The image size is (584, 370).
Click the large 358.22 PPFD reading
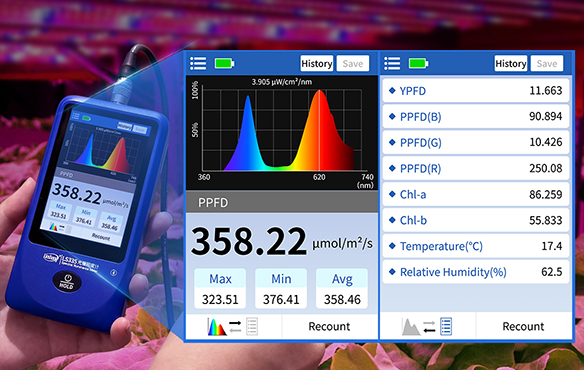coord(248,242)
